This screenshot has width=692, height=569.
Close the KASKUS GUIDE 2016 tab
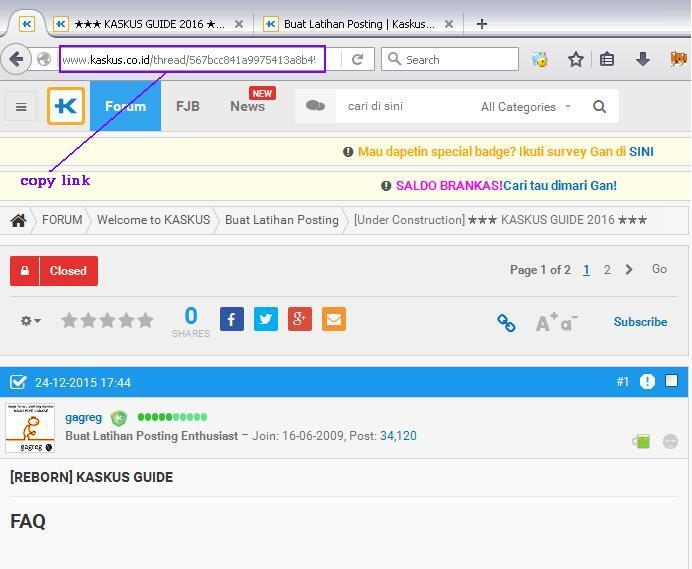239,24
